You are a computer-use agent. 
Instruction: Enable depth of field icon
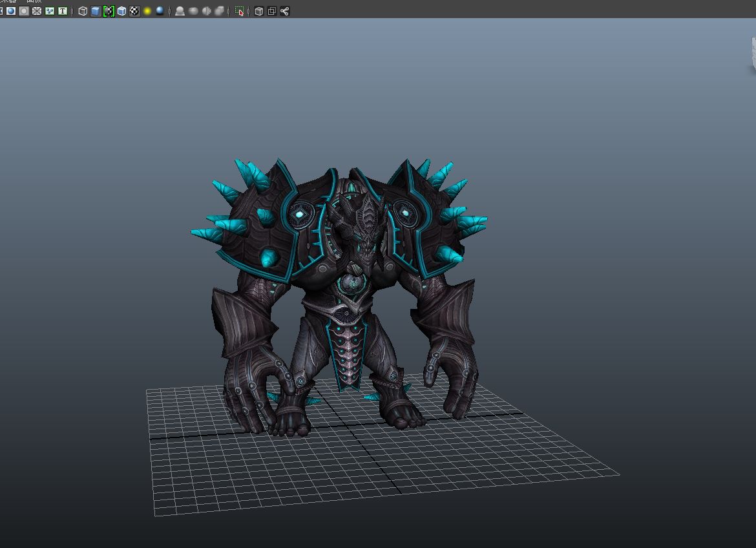[220, 11]
